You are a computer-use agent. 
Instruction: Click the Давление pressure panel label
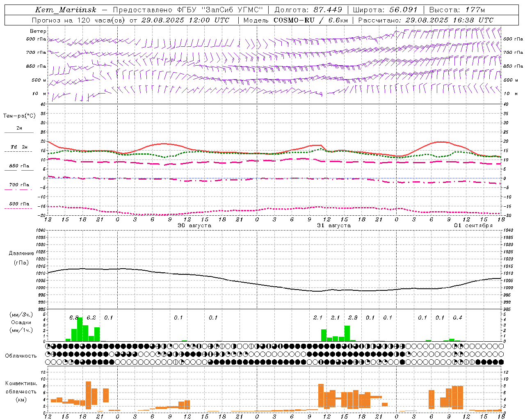coord(21,253)
